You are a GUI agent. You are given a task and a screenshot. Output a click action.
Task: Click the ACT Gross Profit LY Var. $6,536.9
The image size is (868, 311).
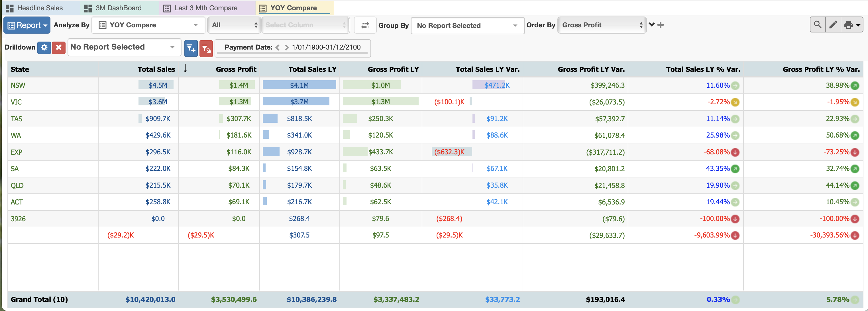click(611, 202)
